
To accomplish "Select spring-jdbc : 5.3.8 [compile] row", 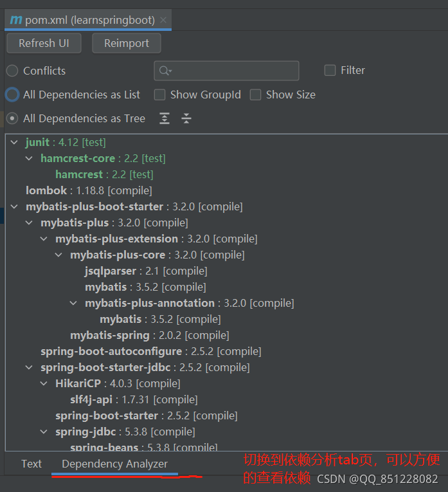I will pos(125,432).
